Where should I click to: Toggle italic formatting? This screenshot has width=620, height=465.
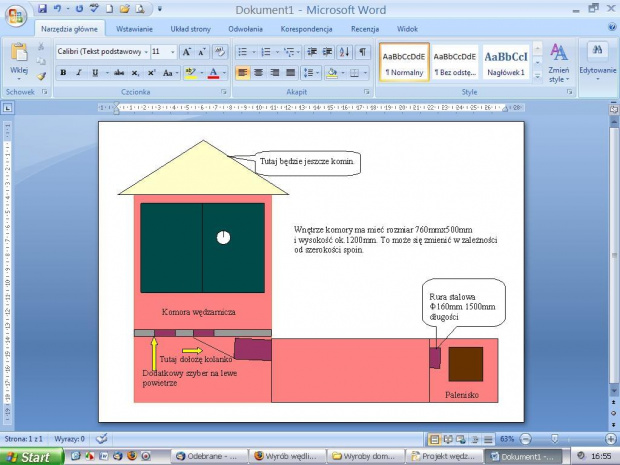pyautogui.click(x=78, y=73)
